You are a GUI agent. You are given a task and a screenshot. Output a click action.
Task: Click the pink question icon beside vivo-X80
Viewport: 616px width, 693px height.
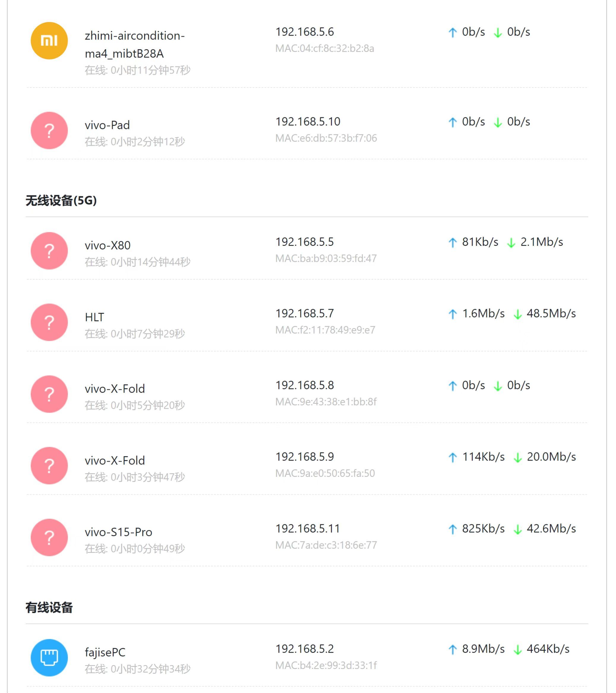point(49,251)
